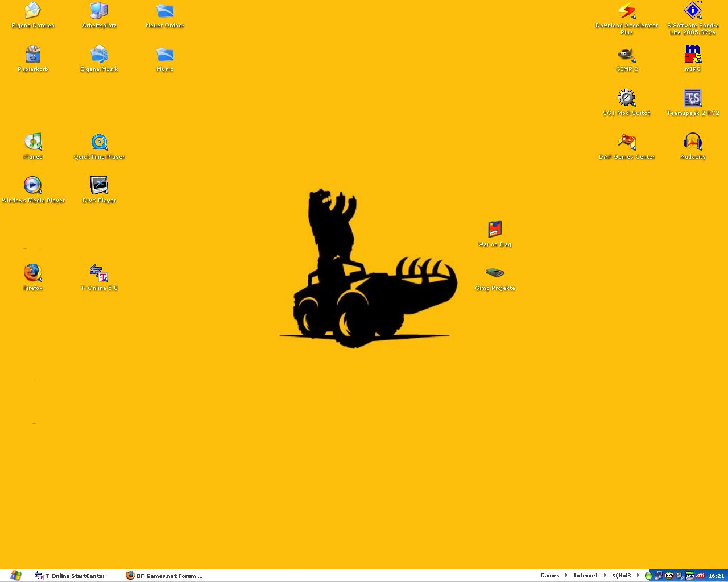Open the Games taskbar toolbar
This screenshot has height=582, width=728.
click(x=549, y=575)
